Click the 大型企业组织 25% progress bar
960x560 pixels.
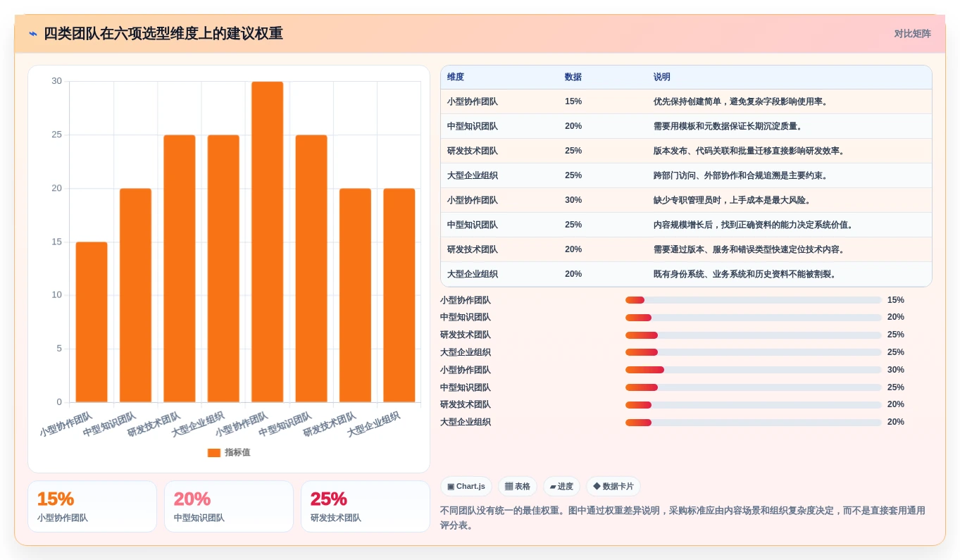click(753, 352)
